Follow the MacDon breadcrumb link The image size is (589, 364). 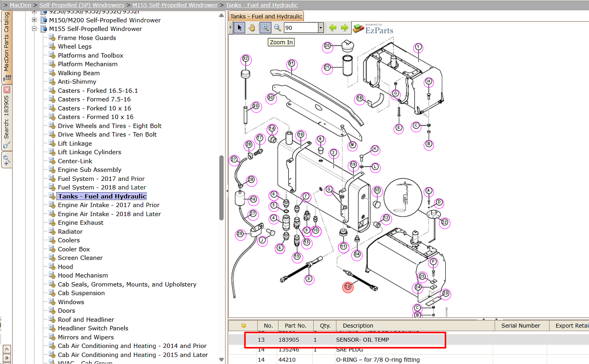tap(20, 5)
